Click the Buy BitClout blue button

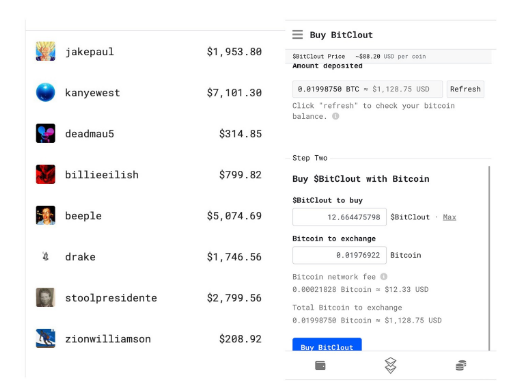click(327, 345)
